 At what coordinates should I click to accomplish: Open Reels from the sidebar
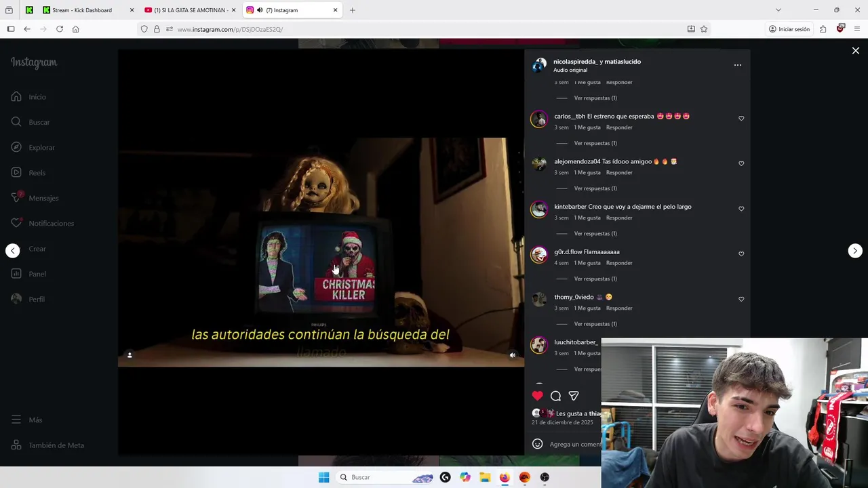click(x=28, y=173)
